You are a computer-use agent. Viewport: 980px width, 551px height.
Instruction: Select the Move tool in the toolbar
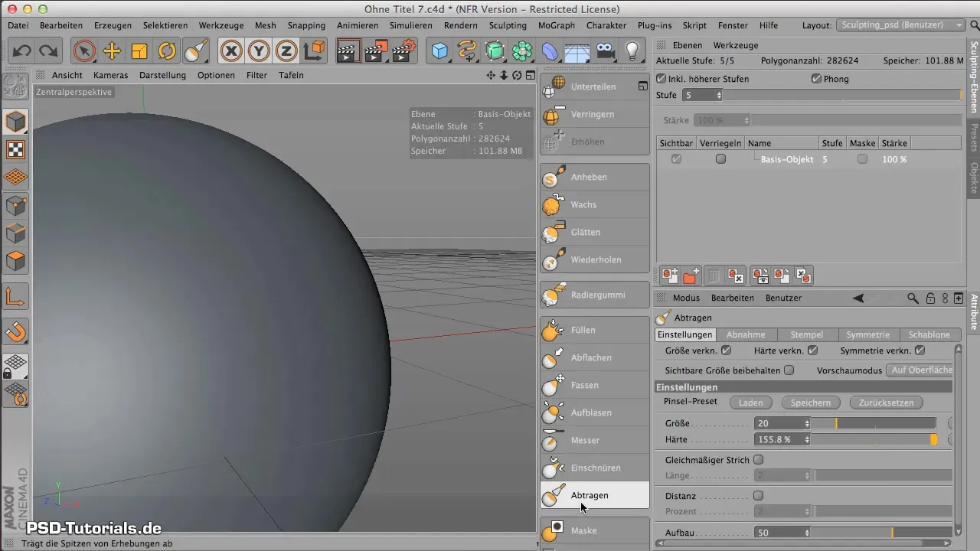point(112,51)
